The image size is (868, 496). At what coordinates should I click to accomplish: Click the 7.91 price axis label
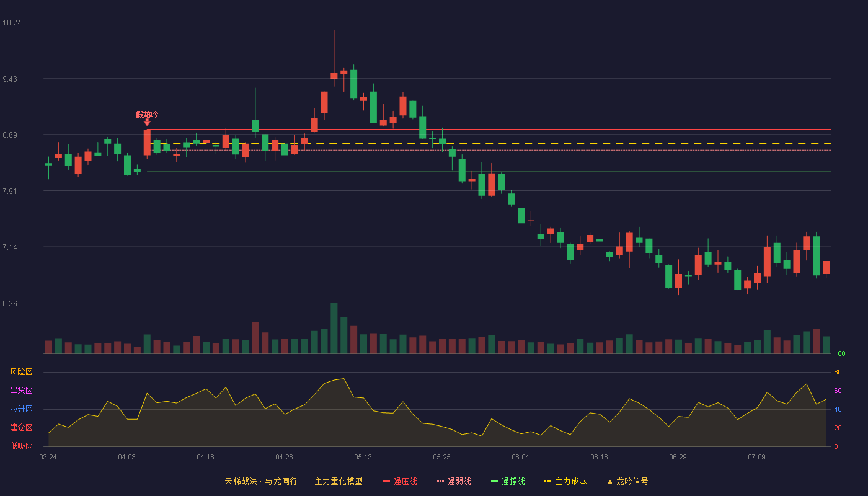coord(10,192)
